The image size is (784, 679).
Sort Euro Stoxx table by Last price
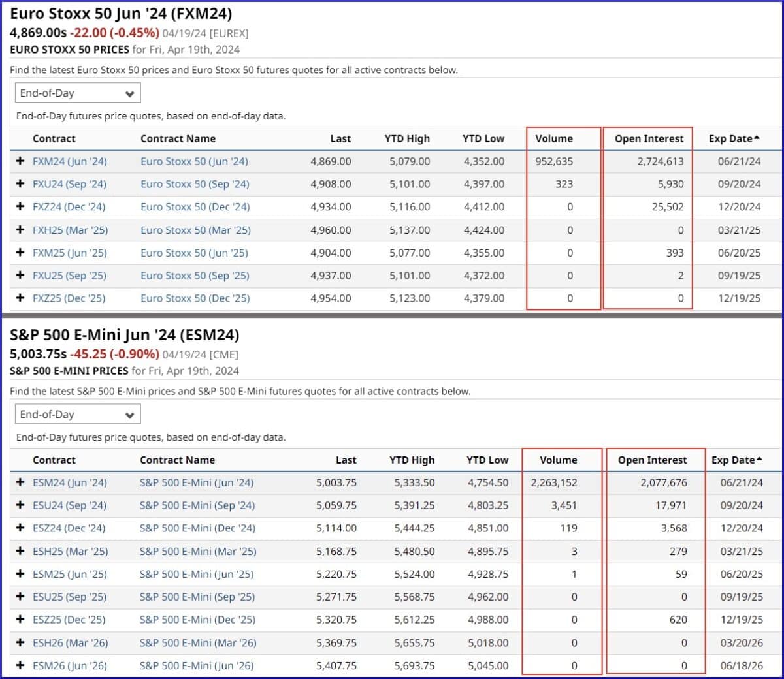pyautogui.click(x=340, y=138)
